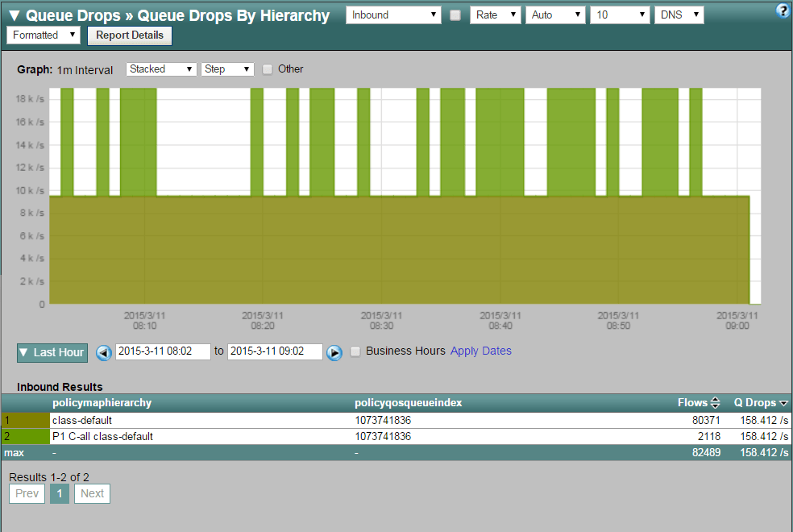This screenshot has width=793, height=532.
Task: Click the Next page button
Action: (92, 493)
